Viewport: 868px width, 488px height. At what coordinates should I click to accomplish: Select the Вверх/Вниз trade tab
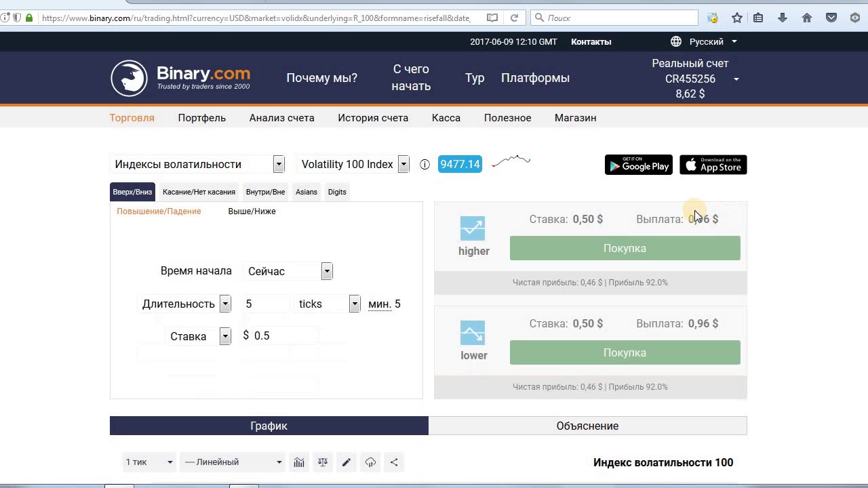coord(132,192)
